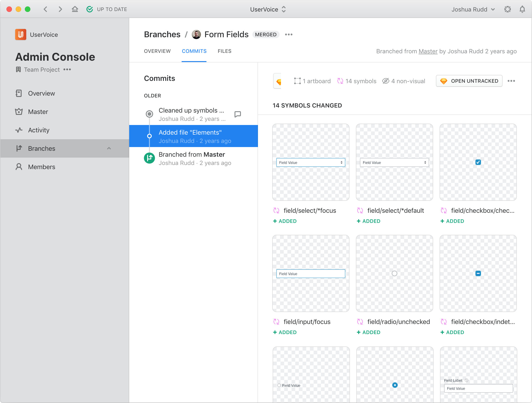Viewport: 532px width, 403px height.
Task: Switch to the FILES tab
Action: click(224, 51)
